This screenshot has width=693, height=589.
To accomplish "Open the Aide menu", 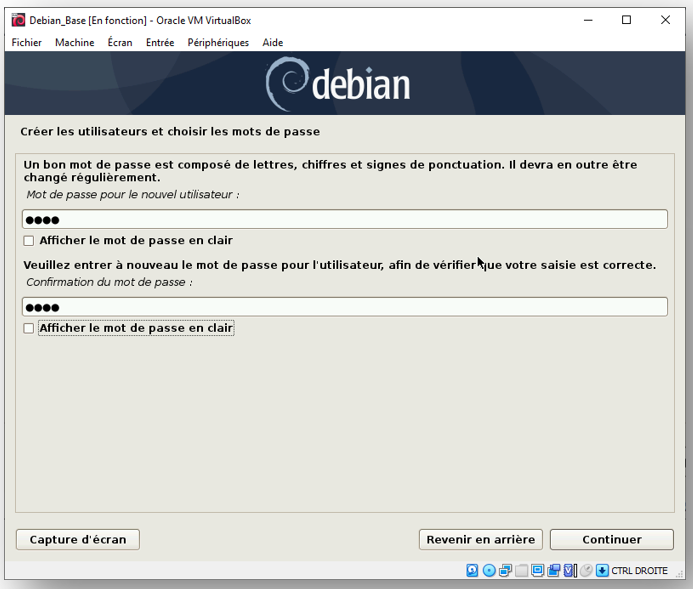I will (x=273, y=43).
